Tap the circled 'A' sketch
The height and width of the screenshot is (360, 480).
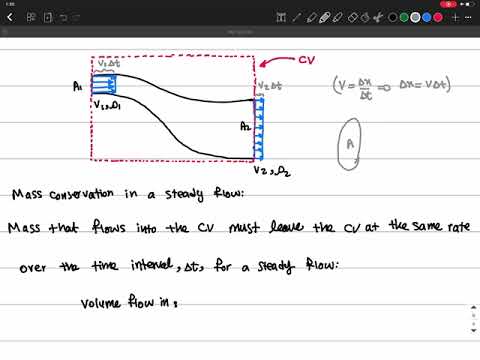point(349,144)
